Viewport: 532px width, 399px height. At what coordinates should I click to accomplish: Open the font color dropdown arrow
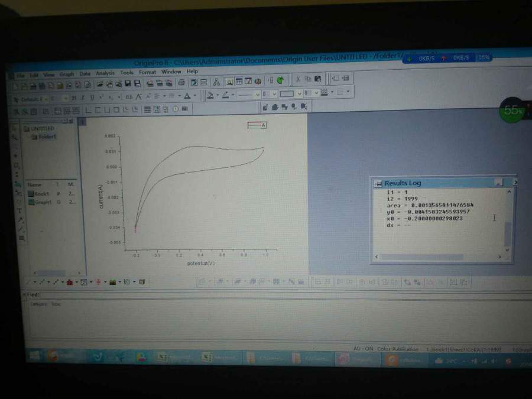click(x=194, y=96)
